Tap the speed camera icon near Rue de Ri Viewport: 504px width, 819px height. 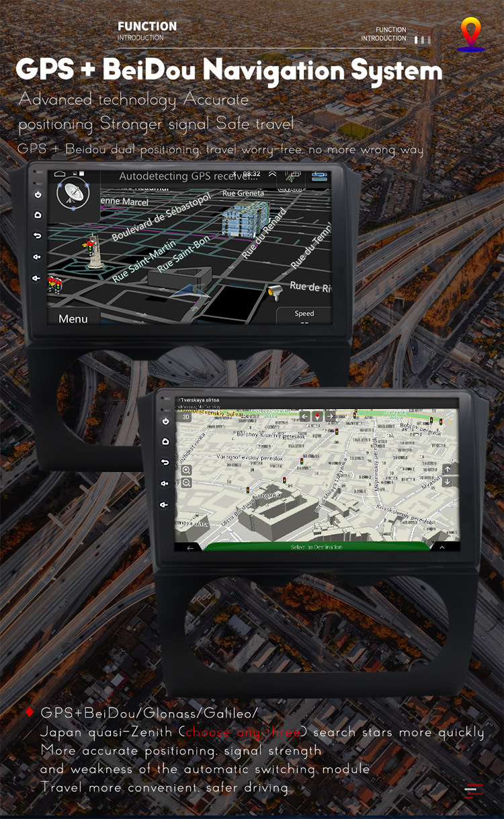(x=274, y=291)
